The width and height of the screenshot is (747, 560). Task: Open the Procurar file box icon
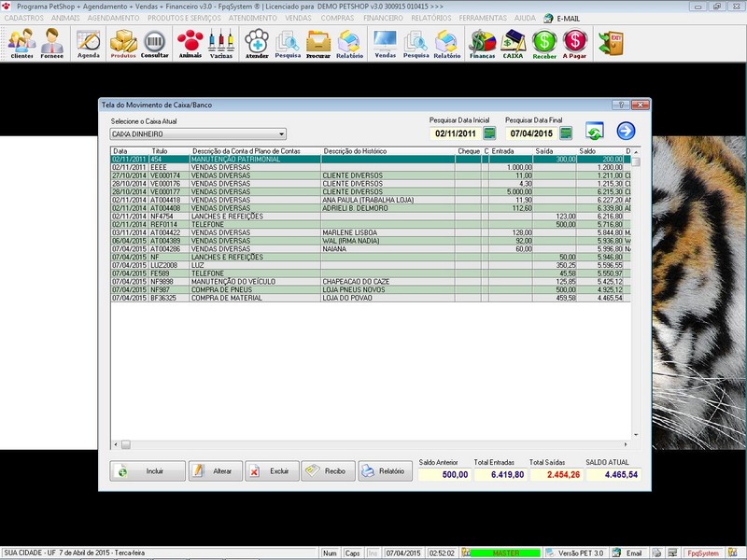click(x=318, y=43)
